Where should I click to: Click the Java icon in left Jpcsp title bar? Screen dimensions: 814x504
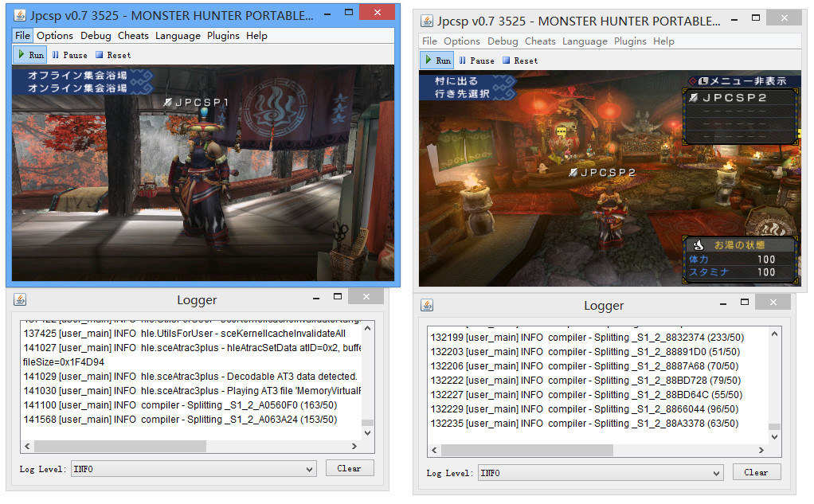(x=20, y=15)
